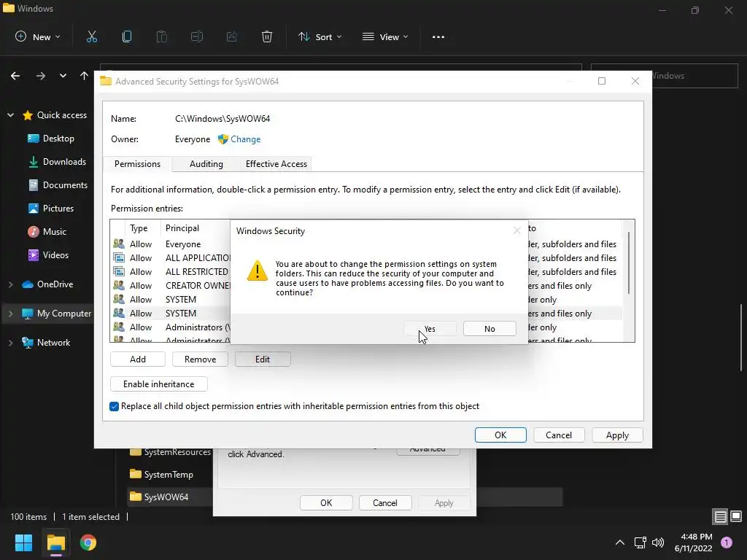Open Pictures in the sidebar
The height and width of the screenshot is (560, 747).
tap(51, 209)
